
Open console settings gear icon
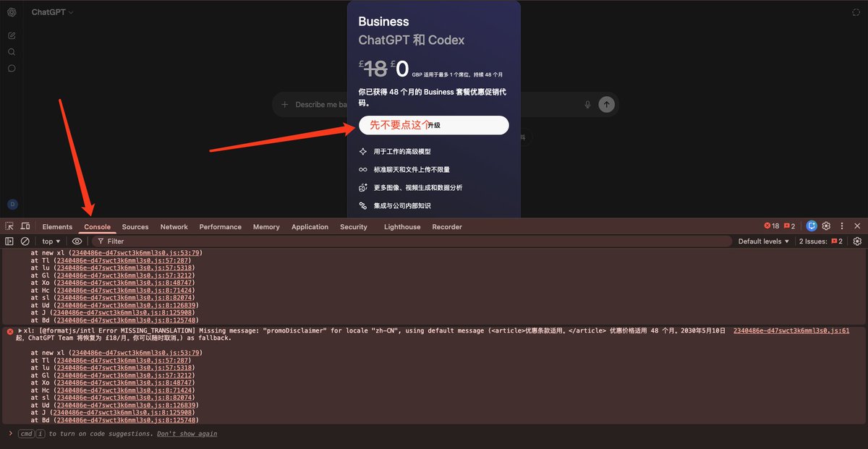(857, 241)
